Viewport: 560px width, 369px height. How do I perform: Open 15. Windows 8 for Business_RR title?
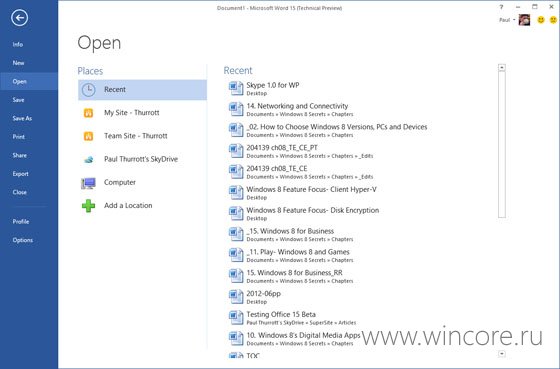(294, 273)
